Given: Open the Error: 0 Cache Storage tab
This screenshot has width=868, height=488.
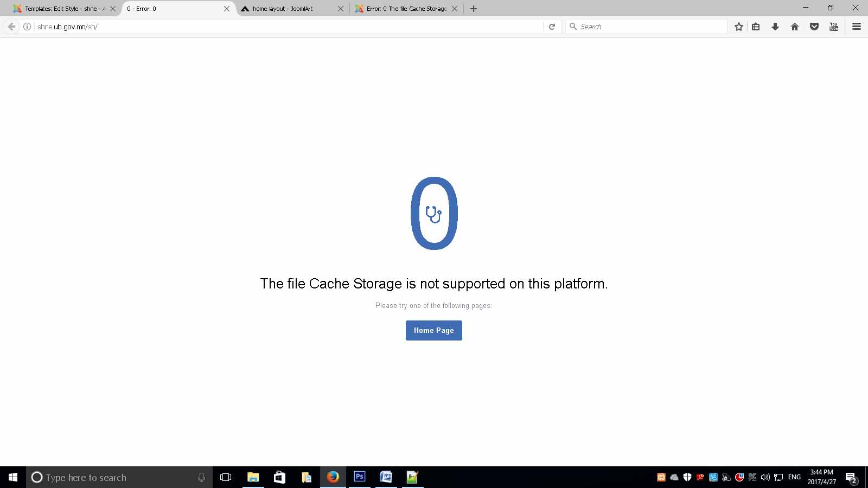Looking at the screenshot, I should point(406,9).
